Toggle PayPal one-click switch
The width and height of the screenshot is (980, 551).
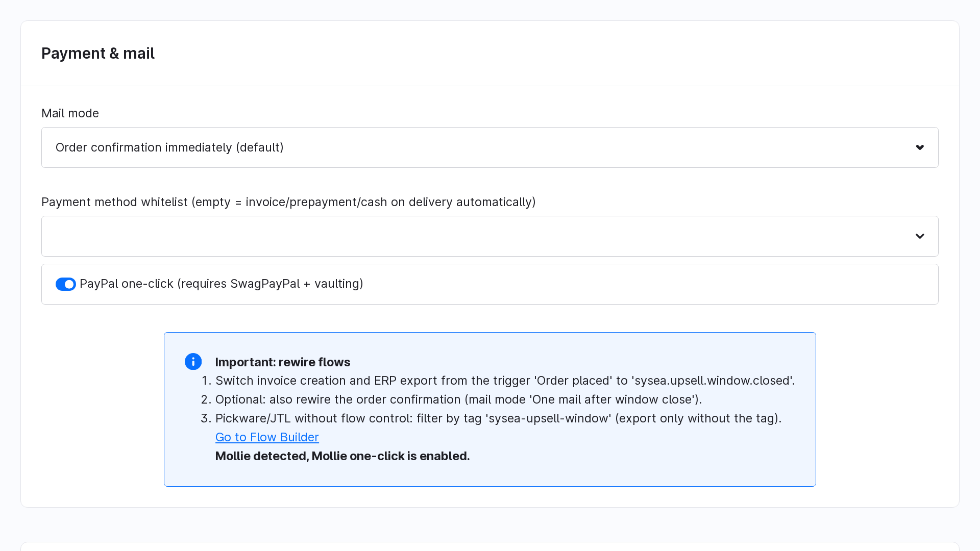click(66, 284)
